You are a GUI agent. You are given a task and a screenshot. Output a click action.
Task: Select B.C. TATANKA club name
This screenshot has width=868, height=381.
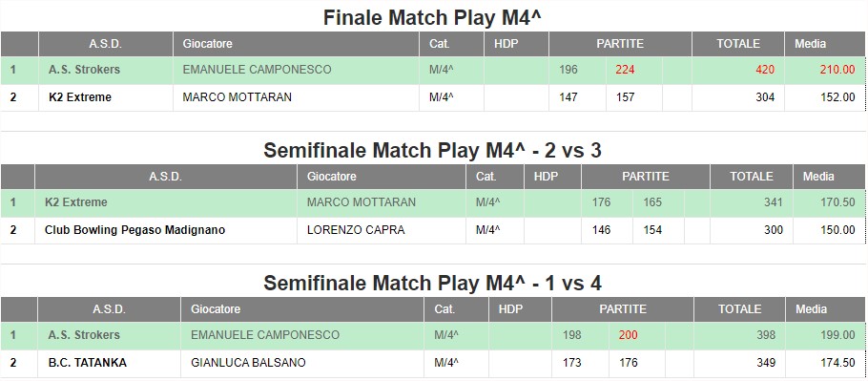click(88, 363)
